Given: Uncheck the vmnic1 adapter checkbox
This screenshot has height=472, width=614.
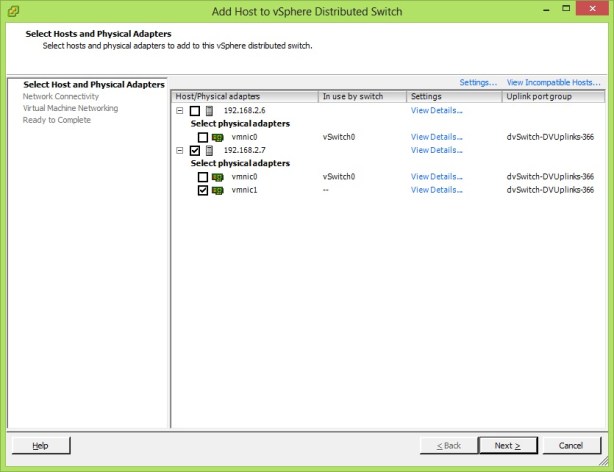Looking at the screenshot, I should (x=203, y=190).
